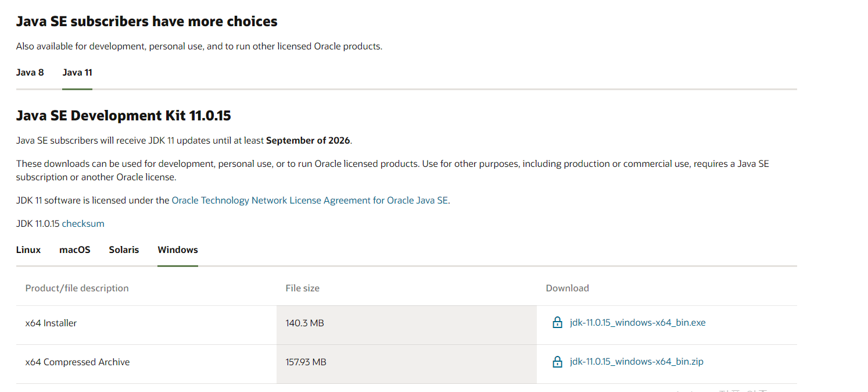Screen dimensions: 868x392
Task: Show the macOS downloads tab
Action: pyautogui.click(x=75, y=250)
